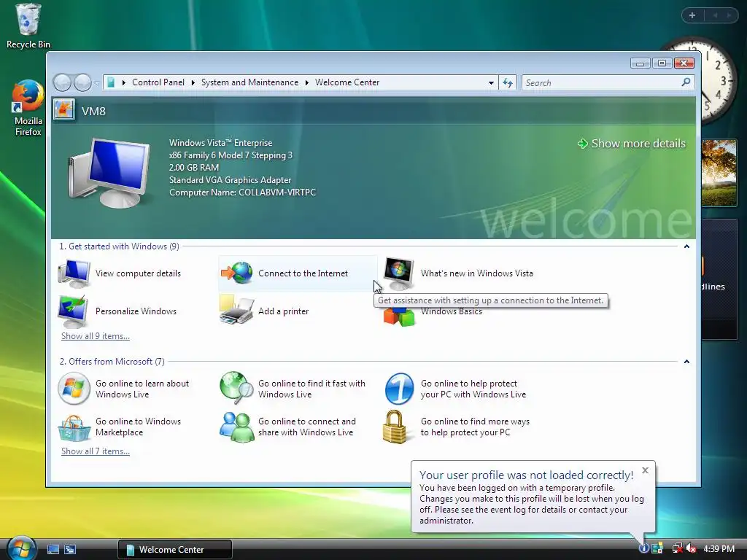Click Show all 7 items link
Viewport: 747px width, 560px height.
tap(96, 451)
